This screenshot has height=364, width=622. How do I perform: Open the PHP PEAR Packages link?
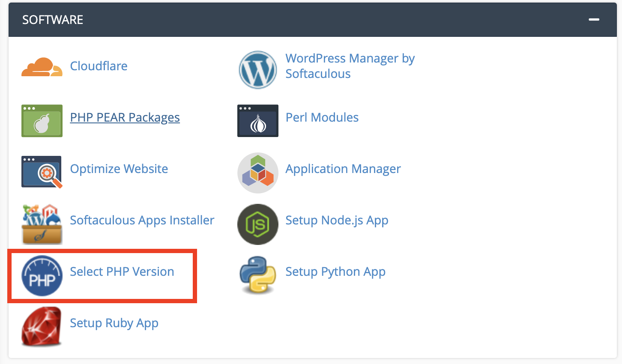click(x=125, y=117)
